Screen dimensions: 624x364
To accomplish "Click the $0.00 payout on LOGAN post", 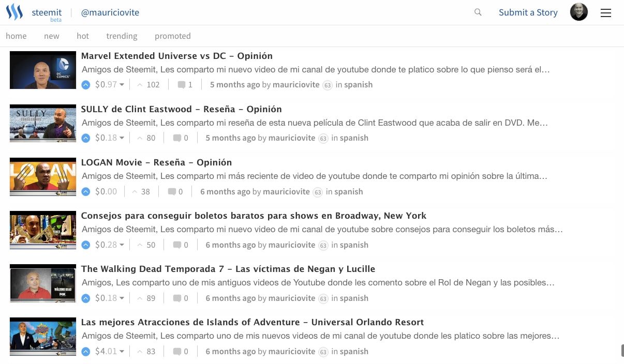I will (x=106, y=191).
